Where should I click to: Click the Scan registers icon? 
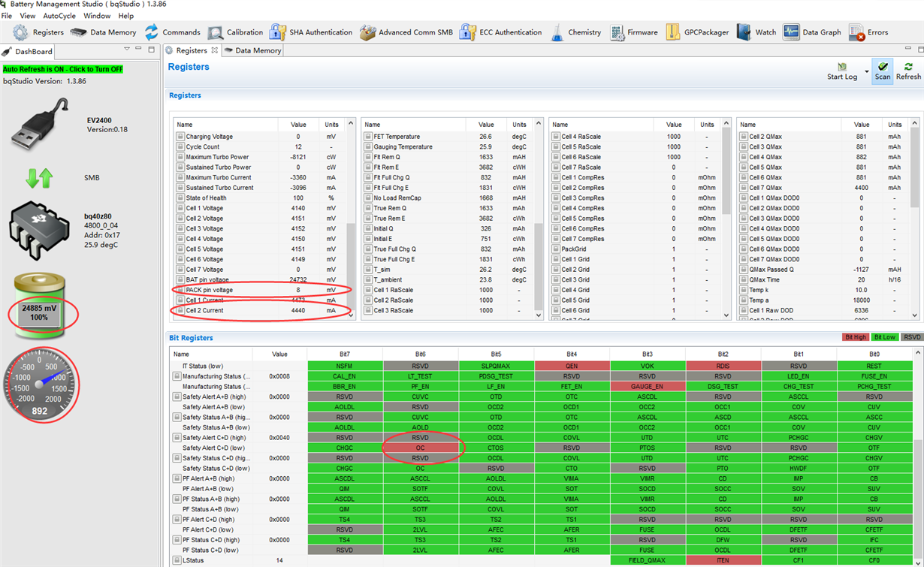(882, 71)
